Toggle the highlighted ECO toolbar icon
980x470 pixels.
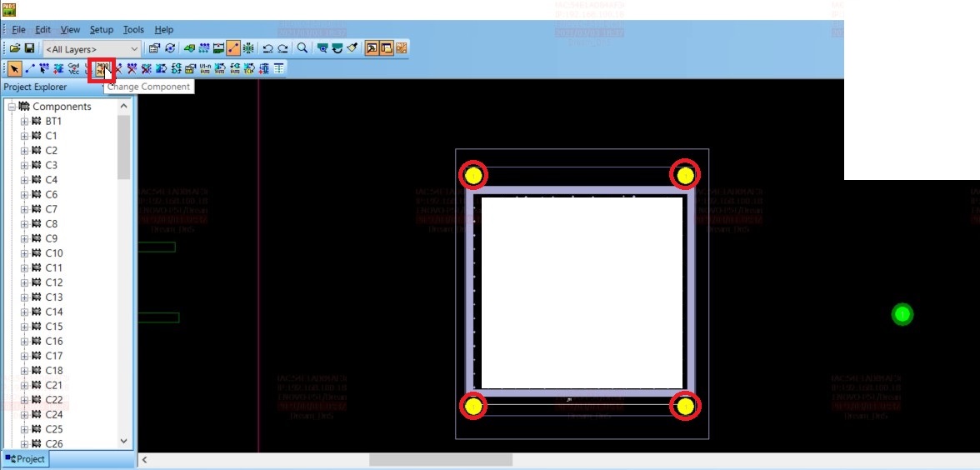[233, 48]
